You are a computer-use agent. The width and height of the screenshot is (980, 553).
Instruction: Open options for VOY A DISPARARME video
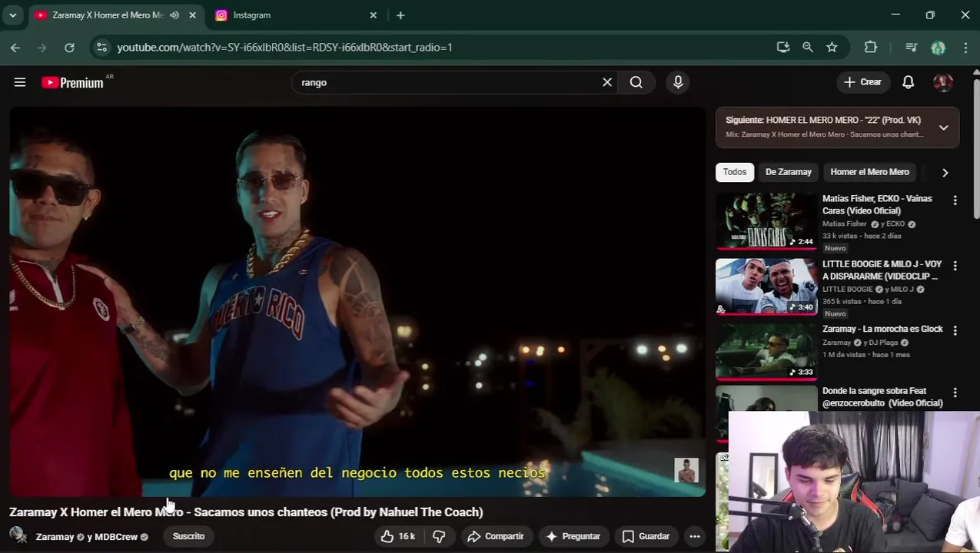pyautogui.click(x=955, y=266)
